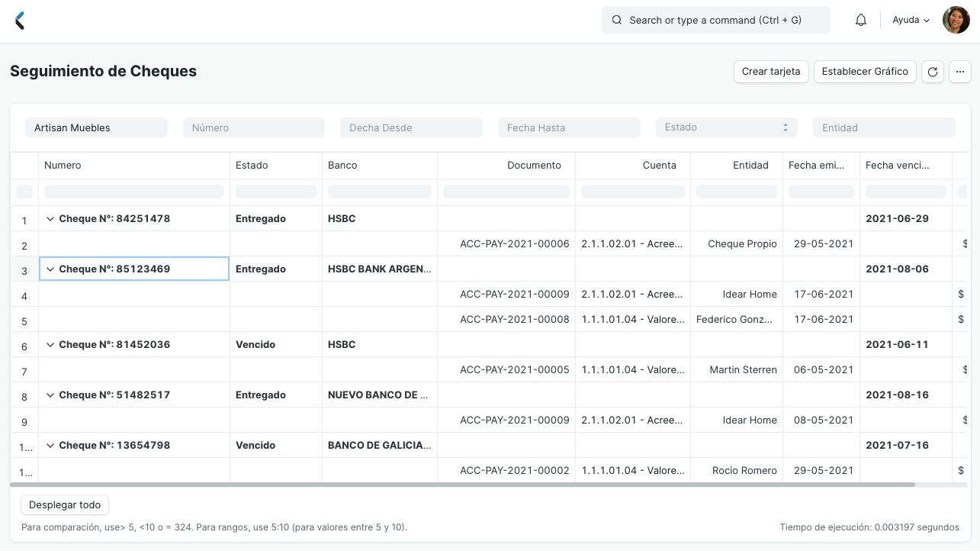Open the app home logo
The image size is (980, 551).
tap(20, 21)
